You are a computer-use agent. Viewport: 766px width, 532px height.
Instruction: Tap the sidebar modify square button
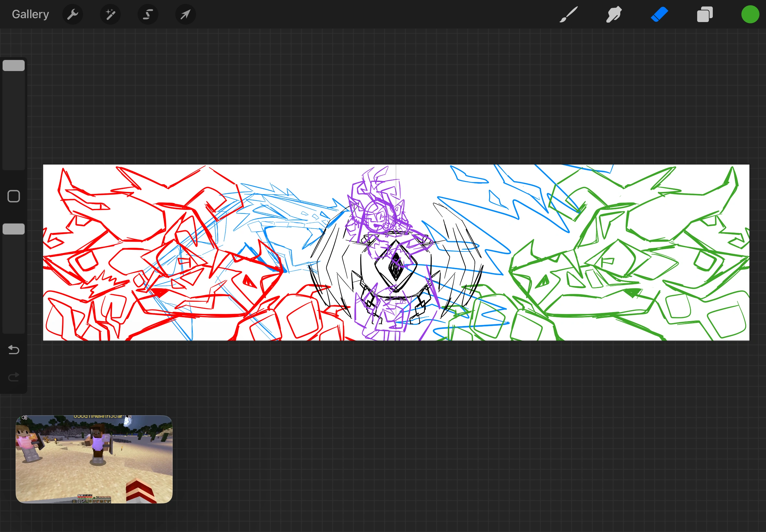pos(13,196)
